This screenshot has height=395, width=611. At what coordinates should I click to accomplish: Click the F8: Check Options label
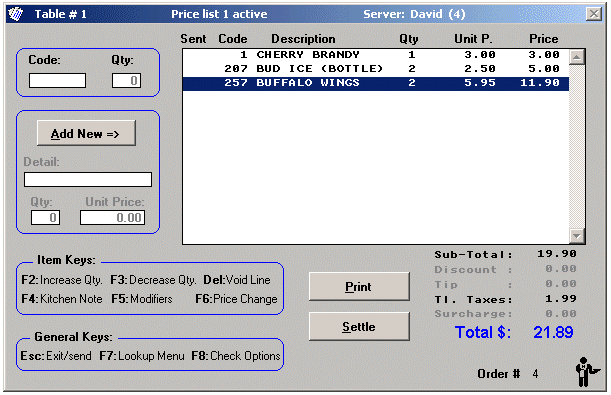click(x=236, y=356)
